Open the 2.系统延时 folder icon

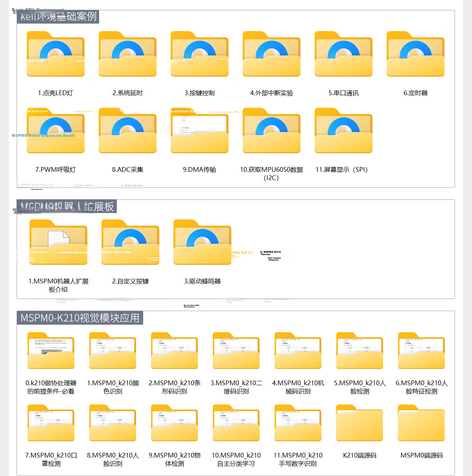pos(127,54)
